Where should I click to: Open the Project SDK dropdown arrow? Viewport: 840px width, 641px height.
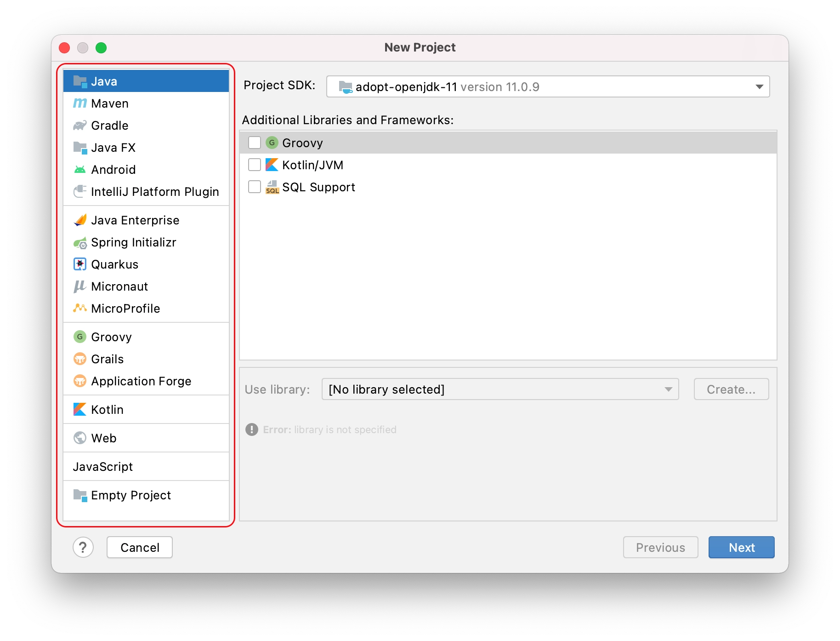pyautogui.click(x=759, y=86)
